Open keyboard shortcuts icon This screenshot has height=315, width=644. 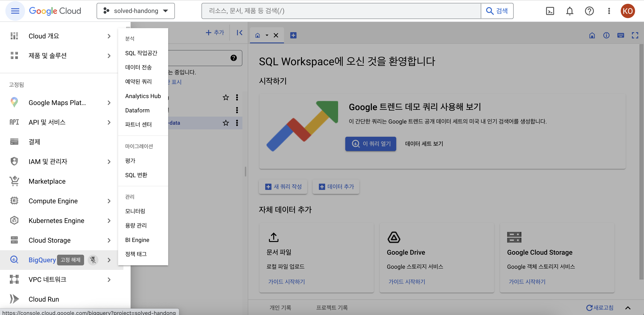[621, 36]
